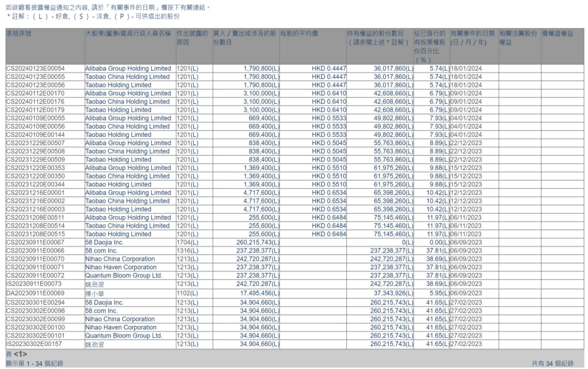
Task: Select 38.69(L) in row CS20230911E00070
Action: click(438, 258)
